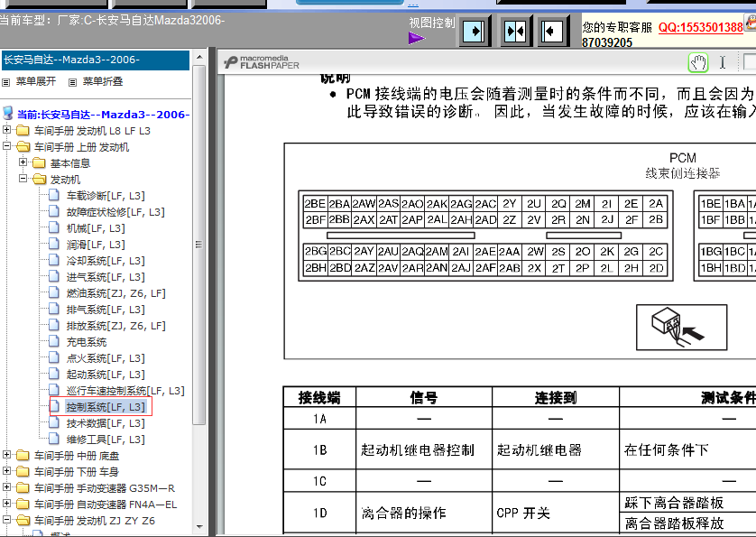
Task: Open 故障症状检修[LF, L3] page
Action: [x=115, y=212]
